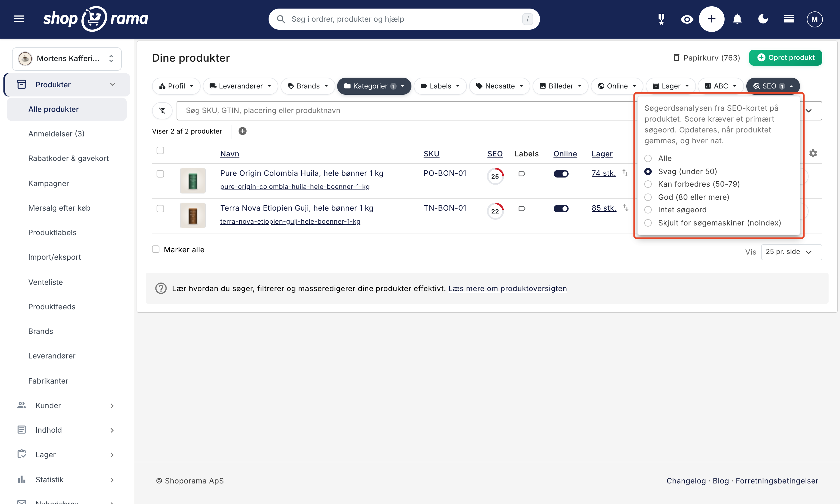Screen dimensions: 840x504
Task: Open the Kategorier filter dropdown
Action: point(374,86)
